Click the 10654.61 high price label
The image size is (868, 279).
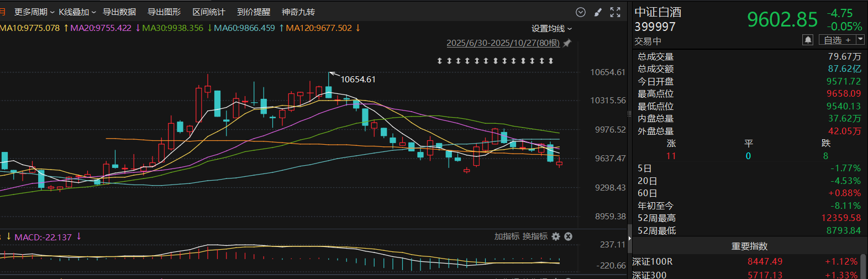point(358,80)
